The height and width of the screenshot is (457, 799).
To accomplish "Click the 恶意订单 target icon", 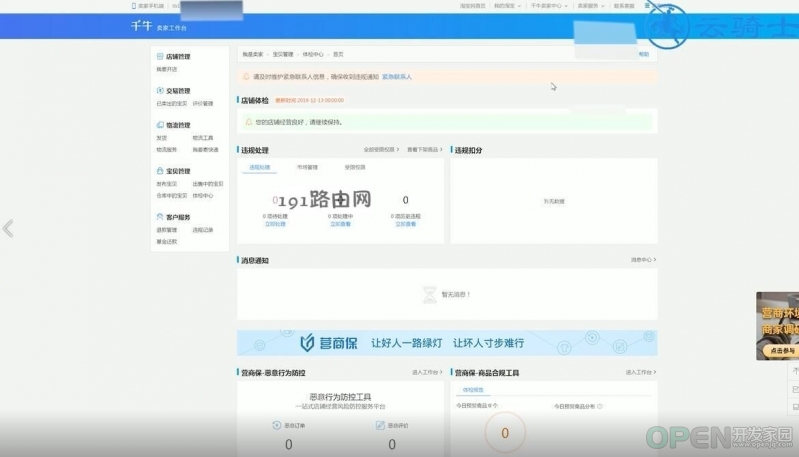I will (277, 425).
